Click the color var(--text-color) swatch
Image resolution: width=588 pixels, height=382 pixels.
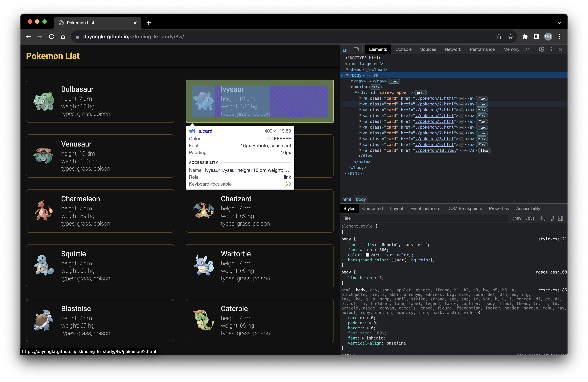coord(367,255)
